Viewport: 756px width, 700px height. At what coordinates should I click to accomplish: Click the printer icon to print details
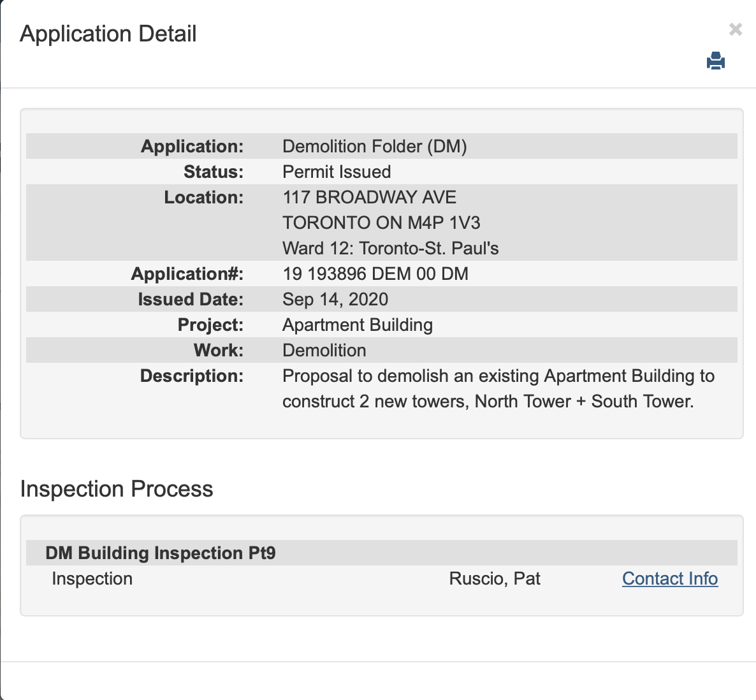point(716,61)
